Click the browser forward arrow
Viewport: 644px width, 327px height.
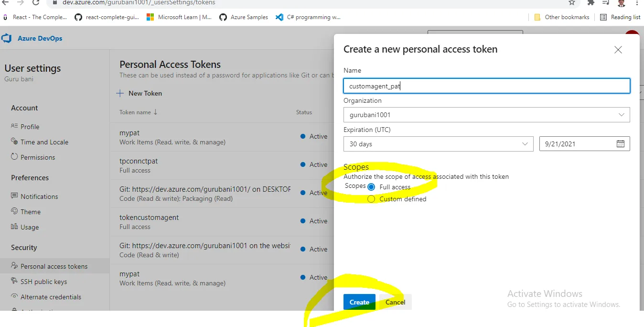[21, 2]
